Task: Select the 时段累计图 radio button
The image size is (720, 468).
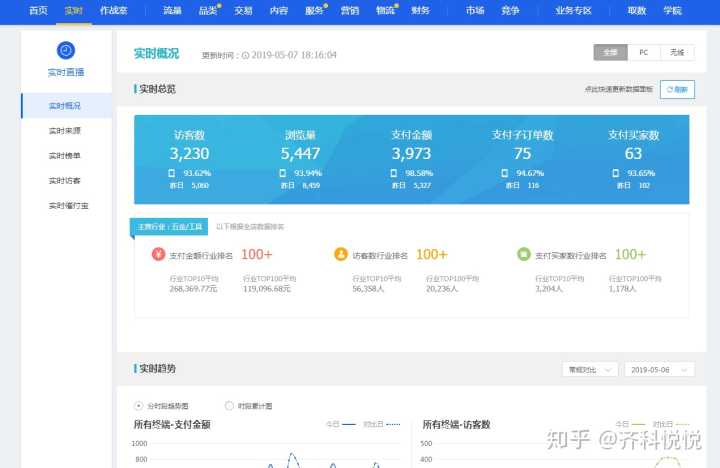Action: (x=229, y=406)
